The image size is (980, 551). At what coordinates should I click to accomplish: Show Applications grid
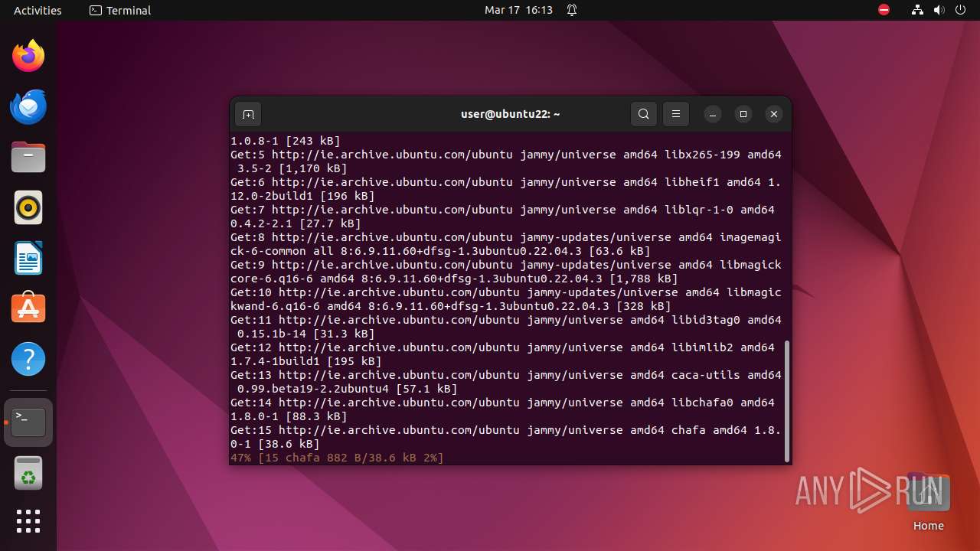coord(28,521)
